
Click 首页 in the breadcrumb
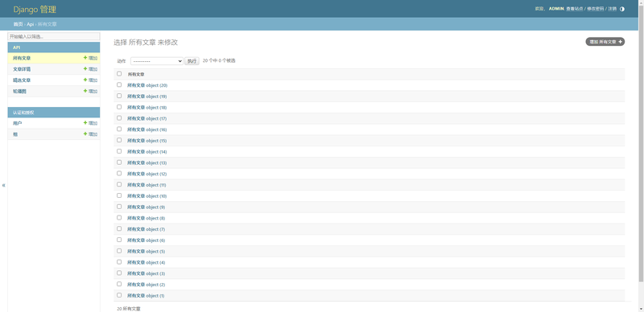pos(18,24)
